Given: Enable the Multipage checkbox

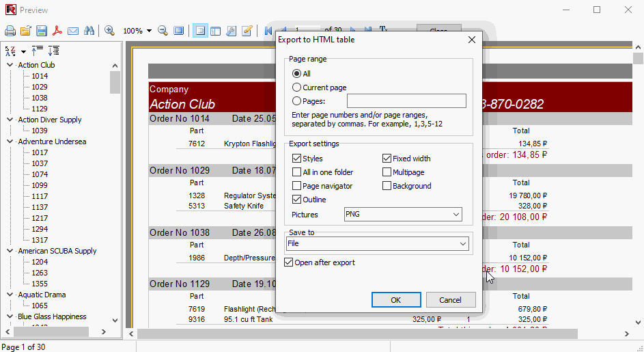Looking at the screenshot, I should coord(387,172).
